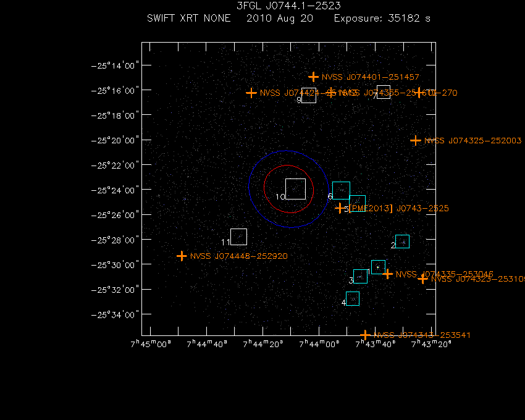
Task: Click the NVSS J074448-252920 label
Action: click(239, 256)
